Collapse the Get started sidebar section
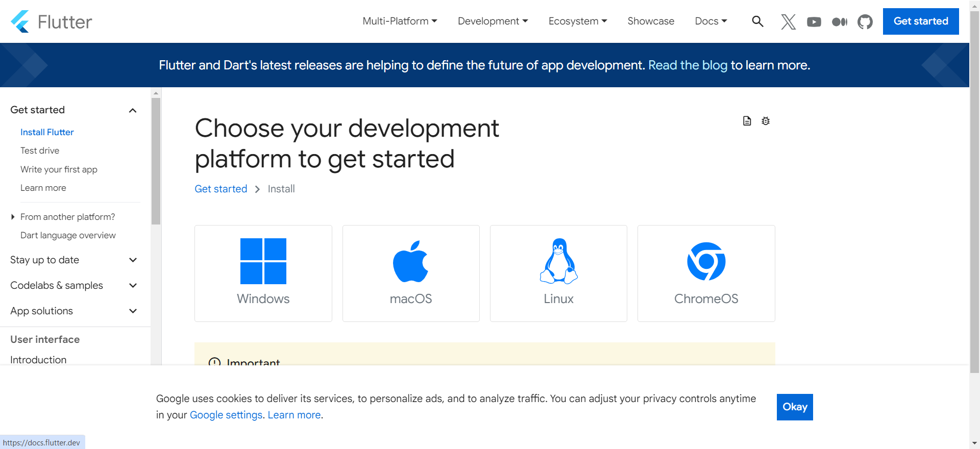This screenshot has width=980, height=449. point(133,110)
